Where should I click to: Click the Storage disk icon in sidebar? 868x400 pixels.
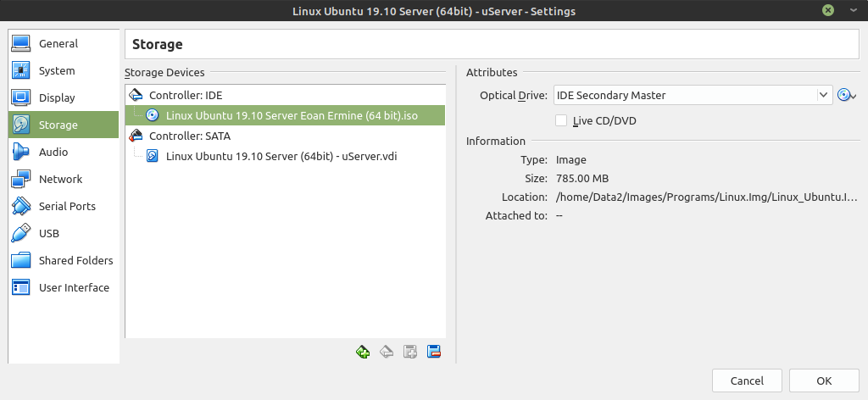point(21,125)
